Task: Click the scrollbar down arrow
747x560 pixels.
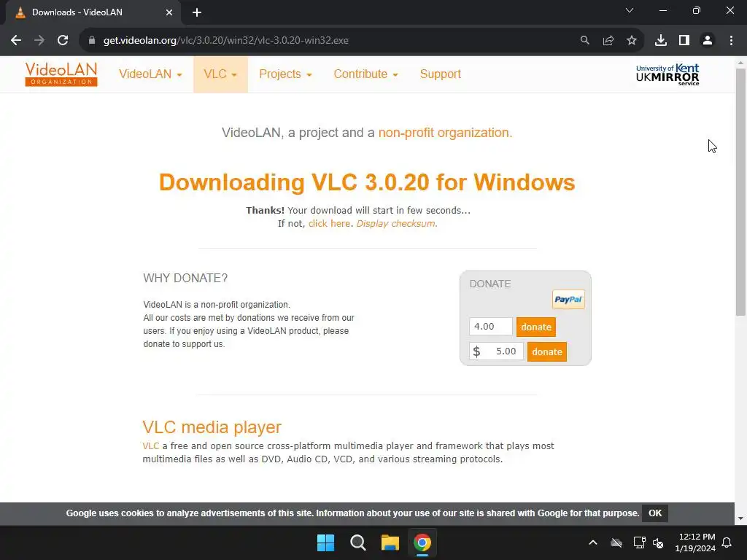Action: [x=740, y=518]
